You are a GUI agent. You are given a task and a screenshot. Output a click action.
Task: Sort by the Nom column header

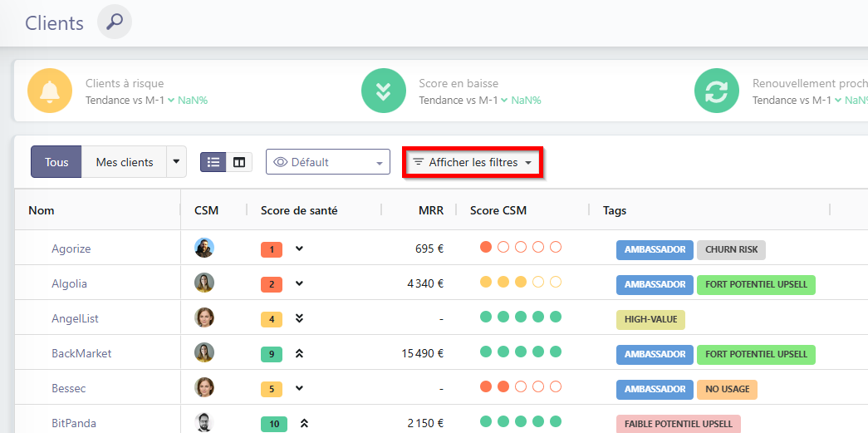[42, 210]
